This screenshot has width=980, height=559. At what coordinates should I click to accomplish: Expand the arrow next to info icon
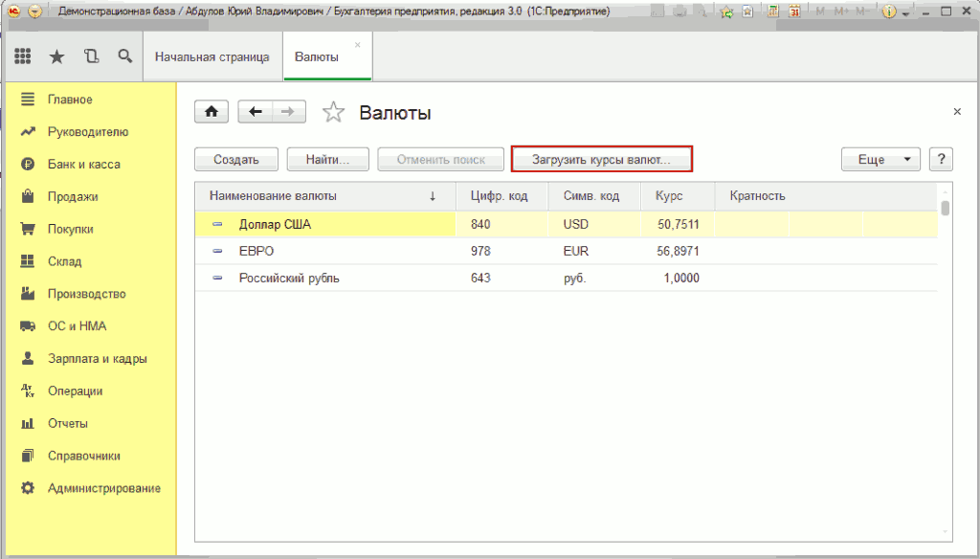905,12
